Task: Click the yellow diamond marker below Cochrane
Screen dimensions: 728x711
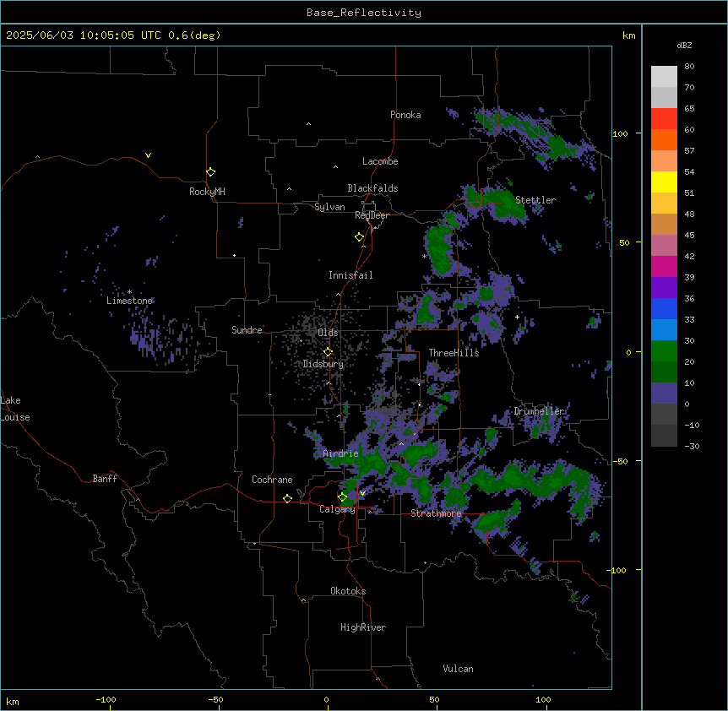Action: click(287, 498)
